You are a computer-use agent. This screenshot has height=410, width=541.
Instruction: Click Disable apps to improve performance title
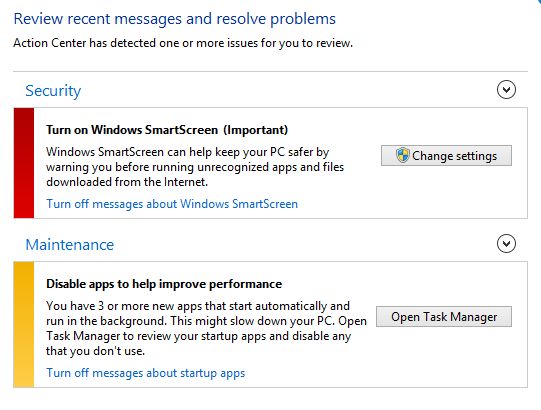(x=164, y=284)
